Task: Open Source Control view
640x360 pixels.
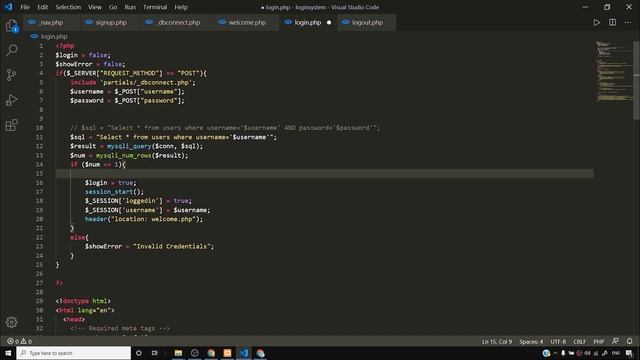Action: (11, 75)
